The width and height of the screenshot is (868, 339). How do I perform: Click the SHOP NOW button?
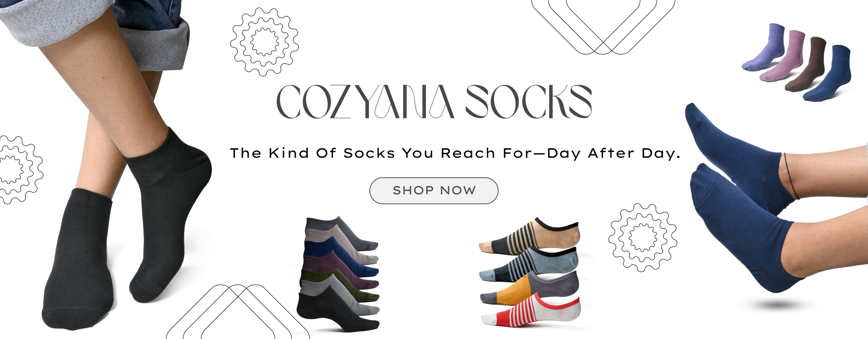point(434,191)
